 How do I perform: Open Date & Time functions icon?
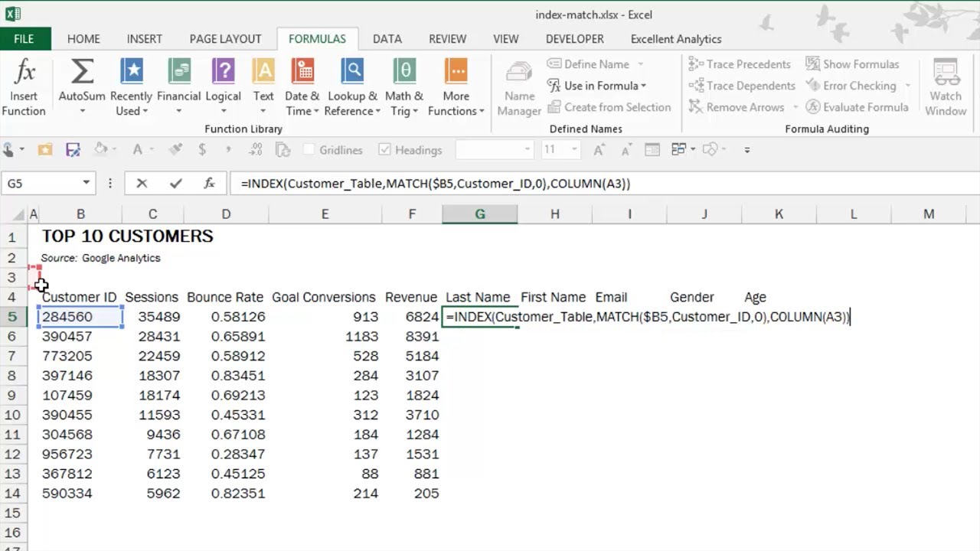click(x=302, y=72)
